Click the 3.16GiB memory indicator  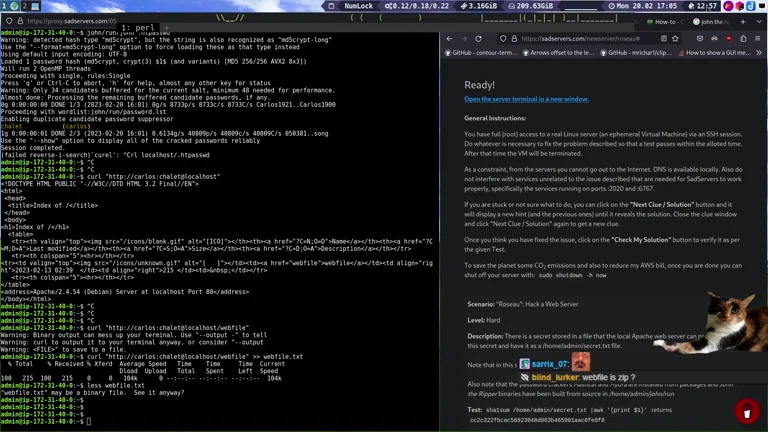coord(479,6)
